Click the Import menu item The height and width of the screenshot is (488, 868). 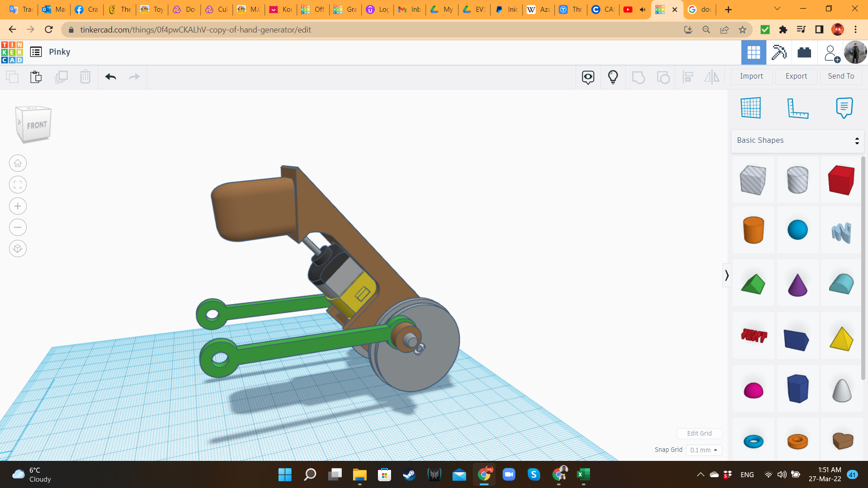point(751,76)
